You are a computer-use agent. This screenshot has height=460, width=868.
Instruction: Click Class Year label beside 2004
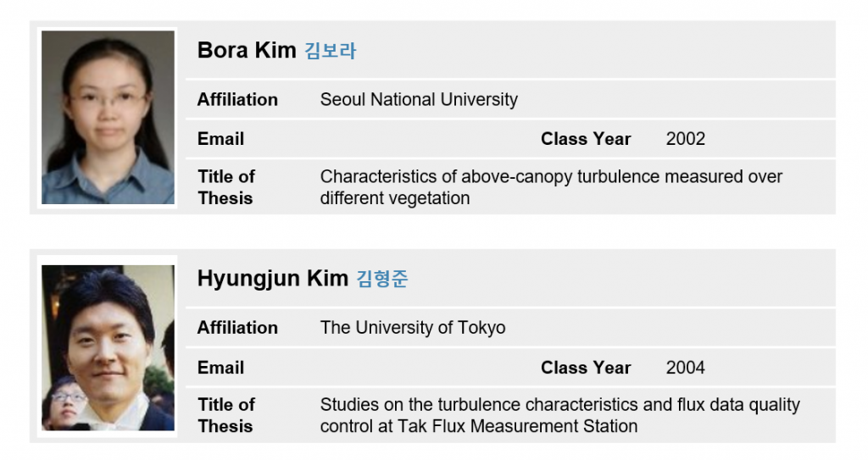pos(586,368)
